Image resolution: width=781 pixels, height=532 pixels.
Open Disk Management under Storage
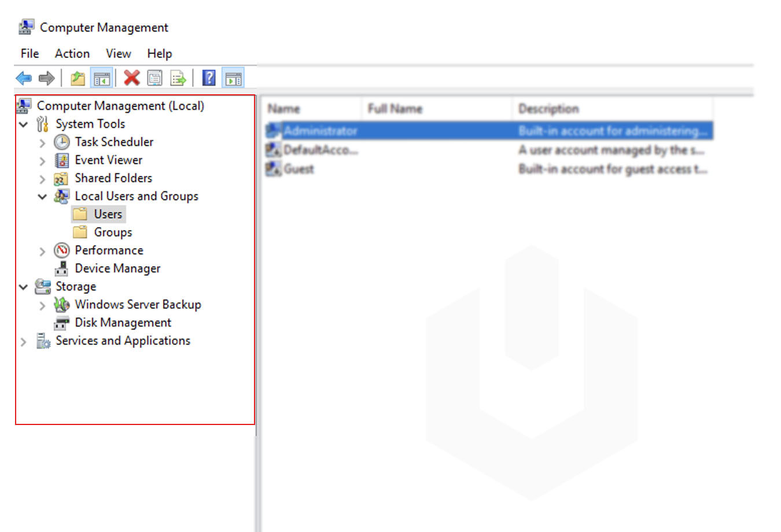click(x=123, y=323)
